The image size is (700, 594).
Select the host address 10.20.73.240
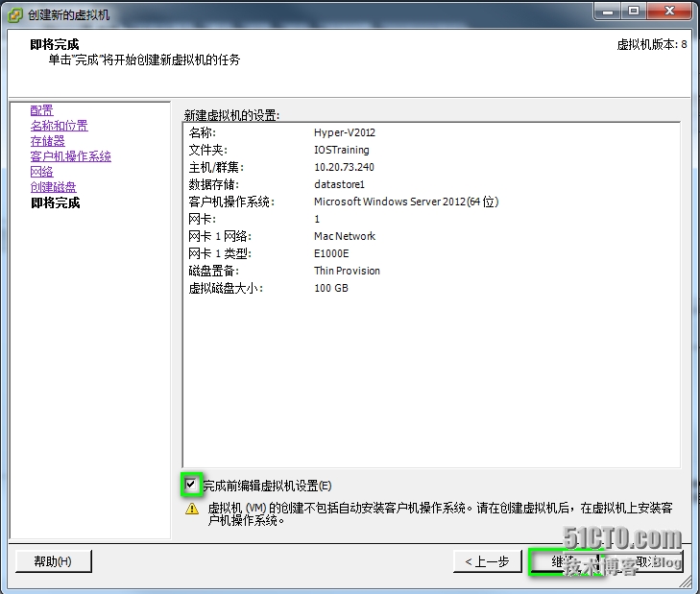[x=344, y=167]
